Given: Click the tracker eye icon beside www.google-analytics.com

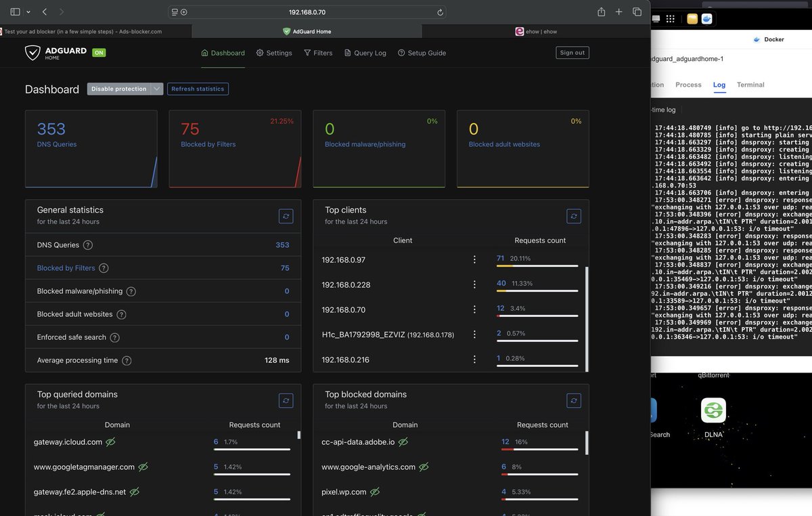Looking at the screenshot, I should pyautogui.click(x=424, y=467).
